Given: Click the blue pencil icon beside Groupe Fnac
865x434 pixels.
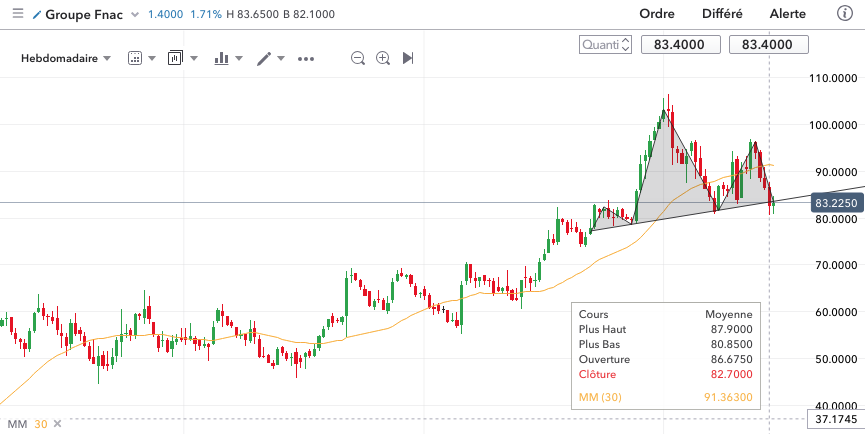Looking at the screenshot, I should tap(37, 14).
